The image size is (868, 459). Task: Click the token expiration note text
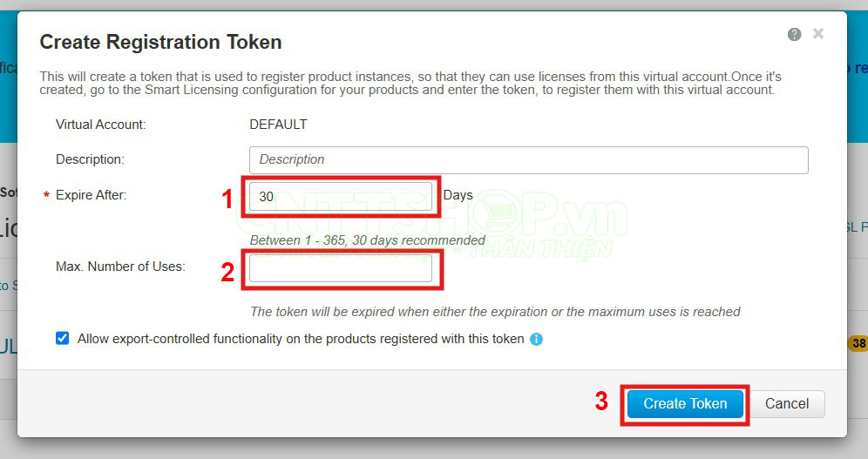point(495,312)
